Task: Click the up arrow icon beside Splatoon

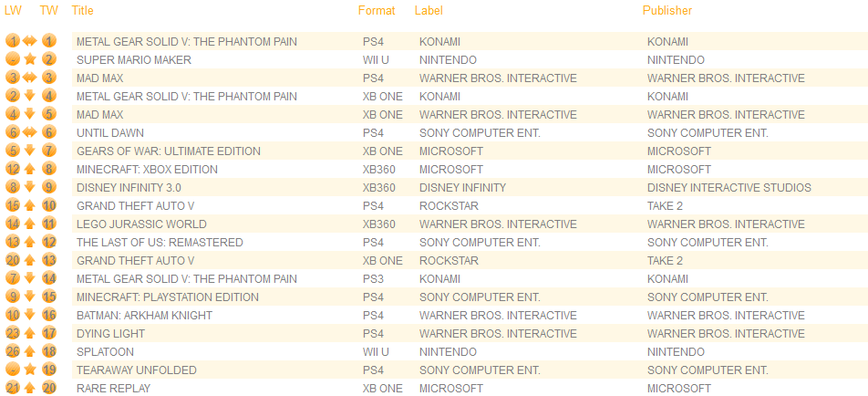Action: [x=30, y=352]
